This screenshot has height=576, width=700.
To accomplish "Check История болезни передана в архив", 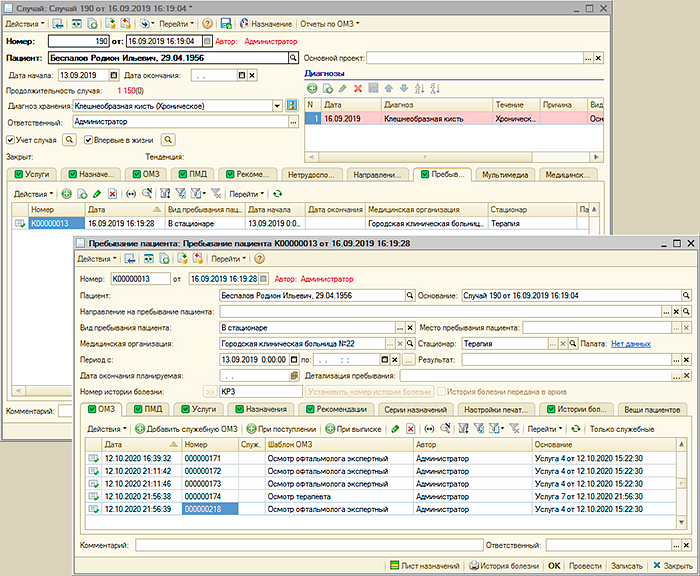I will (x=442, y=391).
